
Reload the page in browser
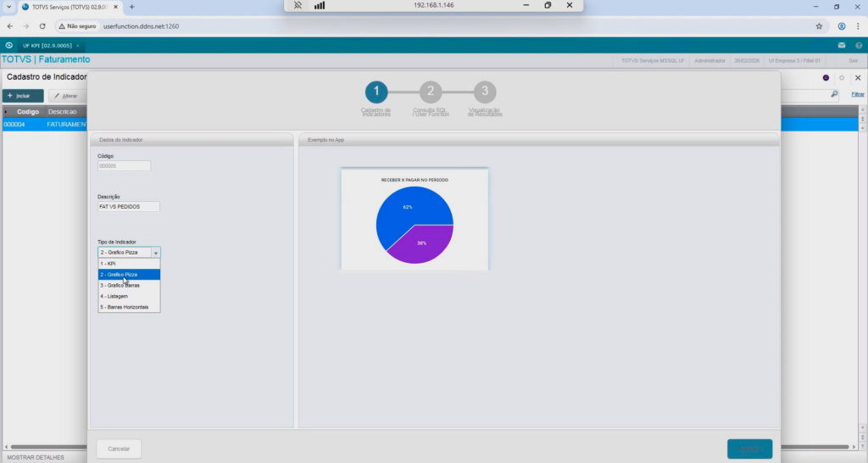click(42, 26)
